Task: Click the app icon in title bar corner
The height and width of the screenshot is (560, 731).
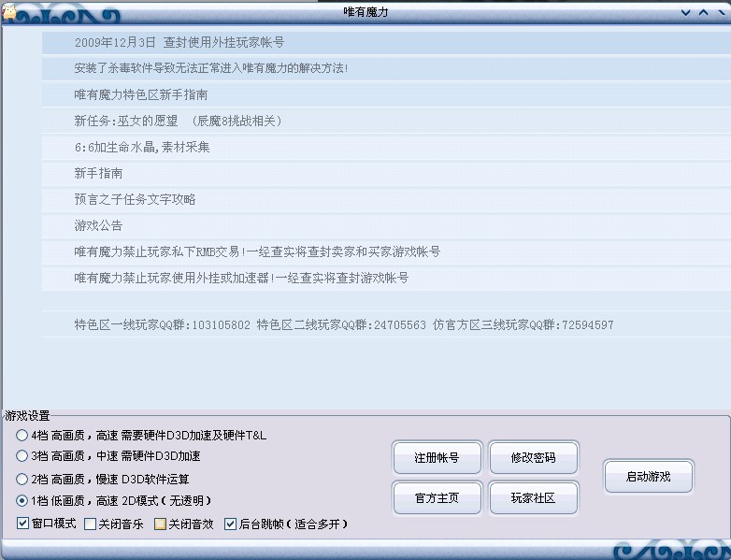Action: click(8, 12)
